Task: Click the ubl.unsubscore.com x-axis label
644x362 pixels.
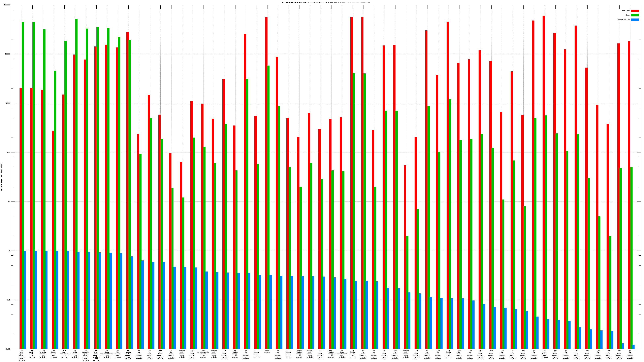Action: [x=75, y=354]
